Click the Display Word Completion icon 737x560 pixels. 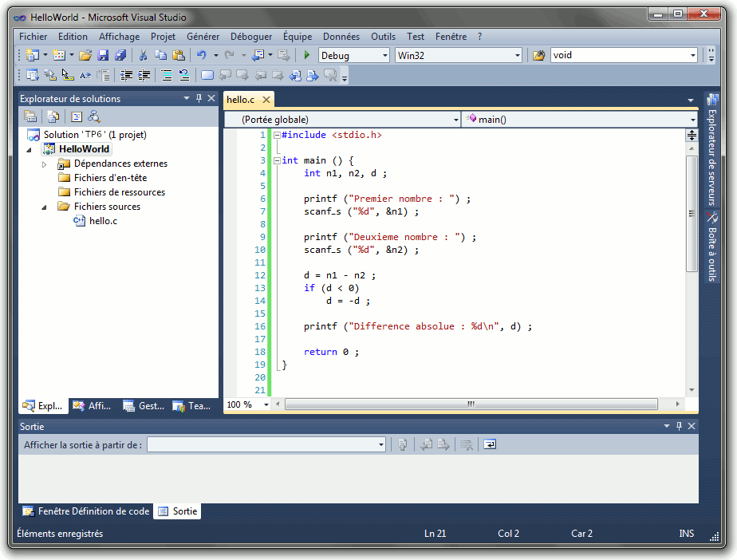pyautogui.click(x=85, y=75)
